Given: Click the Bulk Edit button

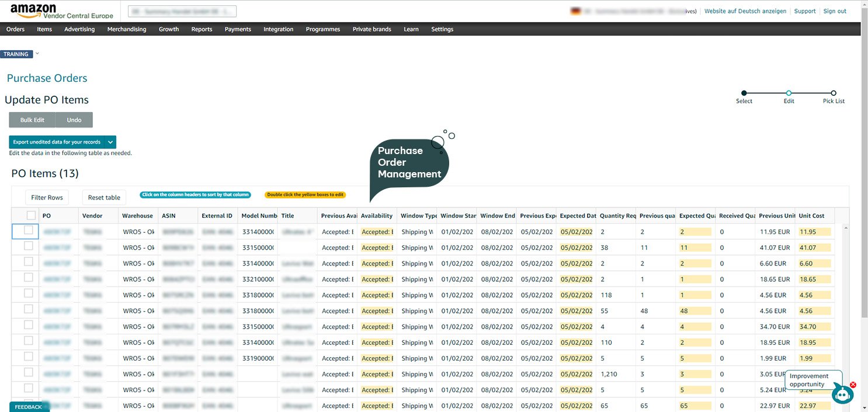Looking at the screenshot, I should (x=32, y=120).
